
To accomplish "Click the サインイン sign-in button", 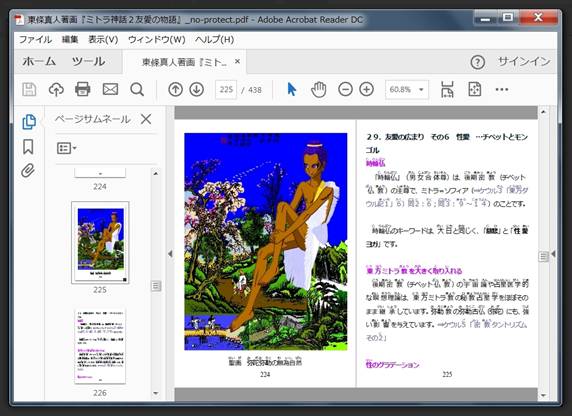I will [524, 62].
